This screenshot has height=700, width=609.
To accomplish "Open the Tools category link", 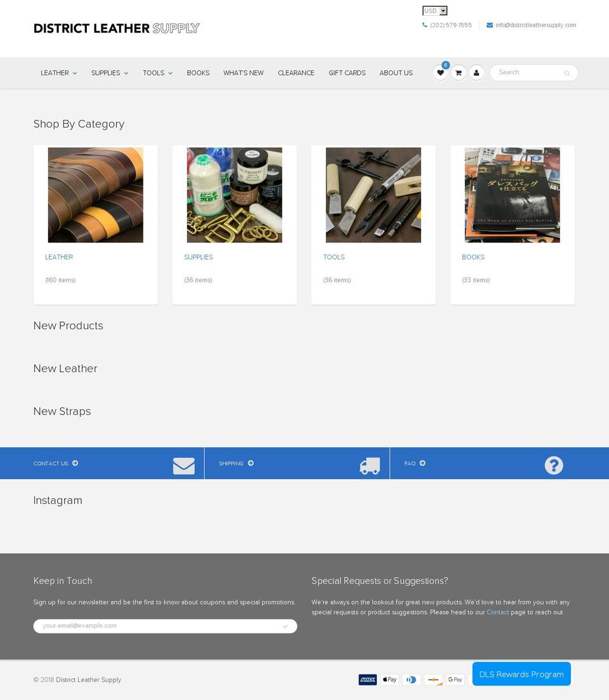I will [x=334, y=257].
